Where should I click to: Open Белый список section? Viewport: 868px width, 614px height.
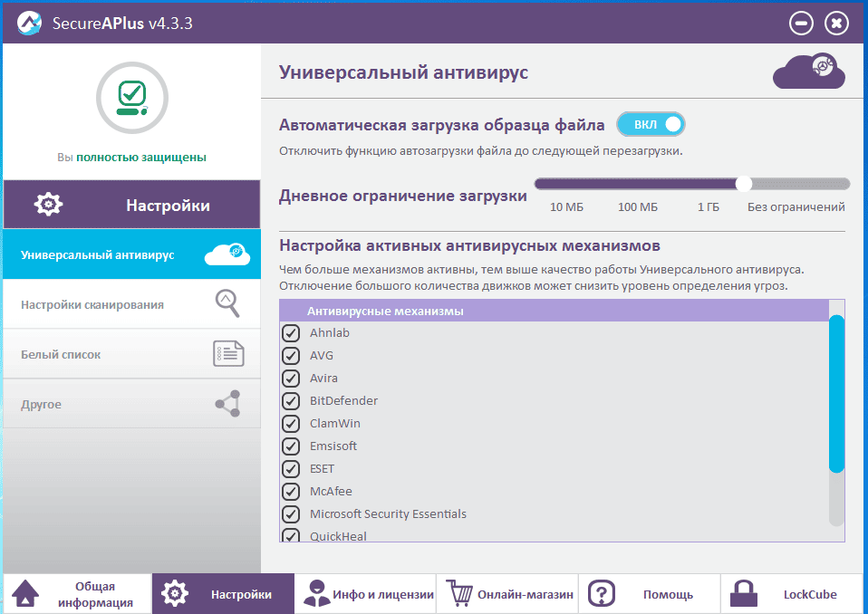pyautogui.click(x=131, y=354)
